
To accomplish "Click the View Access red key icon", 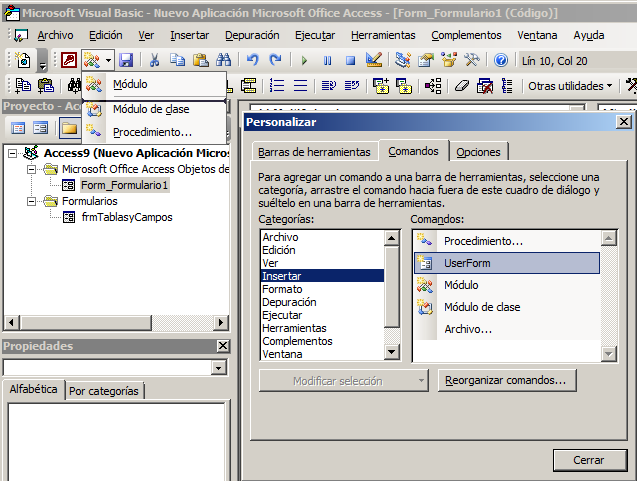I will [69, 61].
